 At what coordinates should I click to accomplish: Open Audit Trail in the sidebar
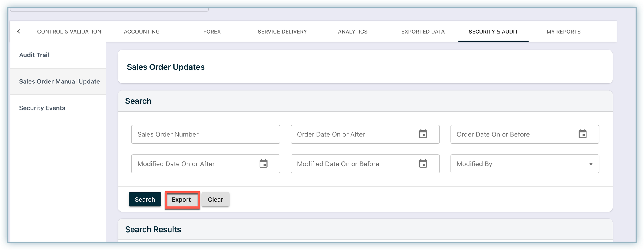pos(34,55)
